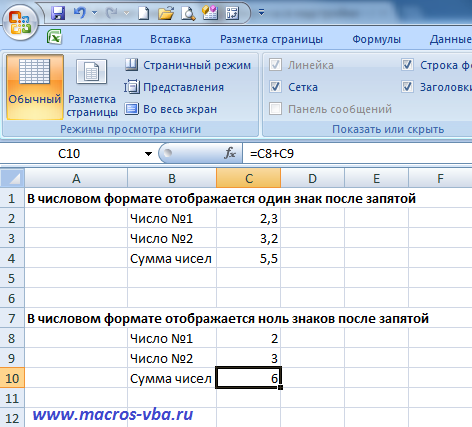Open a file with folder icon
The width and height of the screenshot is (472, 427).
pos(166,13)
